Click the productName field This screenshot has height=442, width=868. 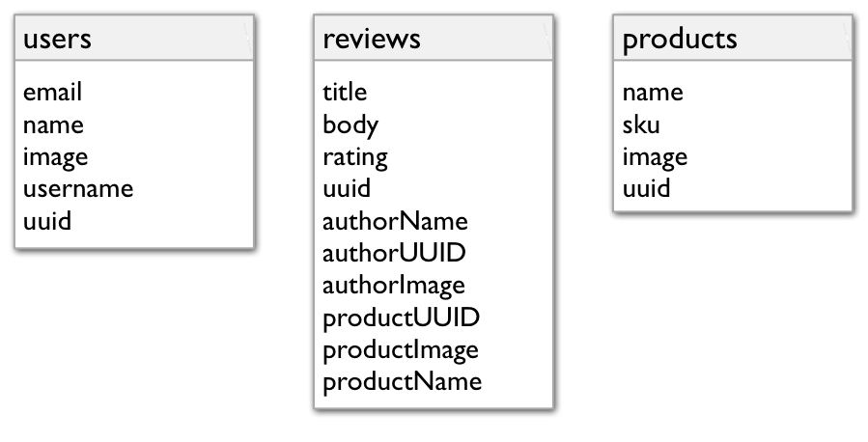(402, 380)
